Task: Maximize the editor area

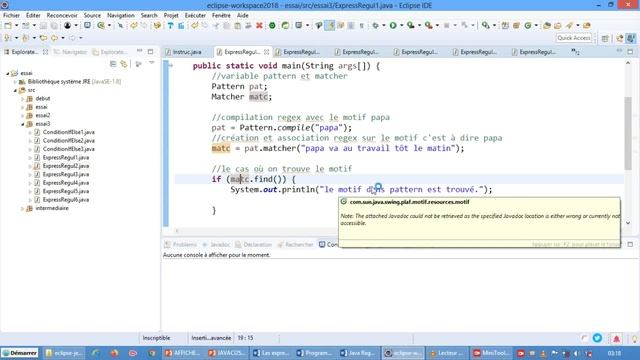Action: (630, 51)
